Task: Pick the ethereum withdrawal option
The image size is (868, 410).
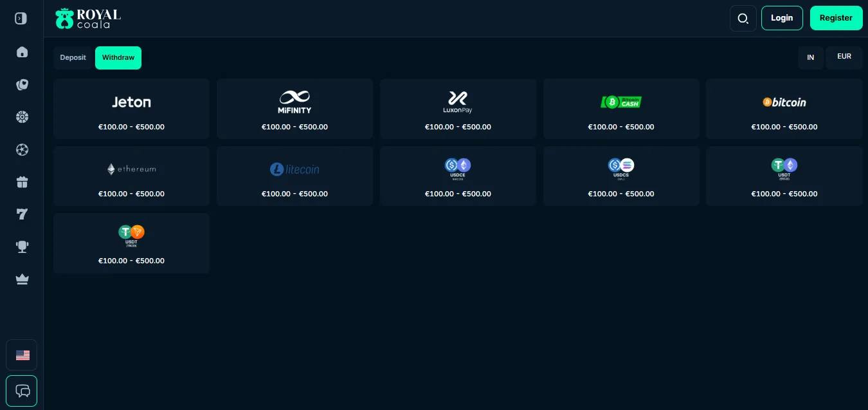Action: click(131, 176)
